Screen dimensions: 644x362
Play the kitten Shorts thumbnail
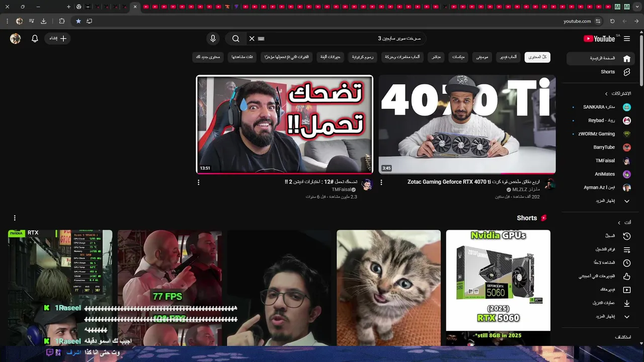(x=388, y=288)
